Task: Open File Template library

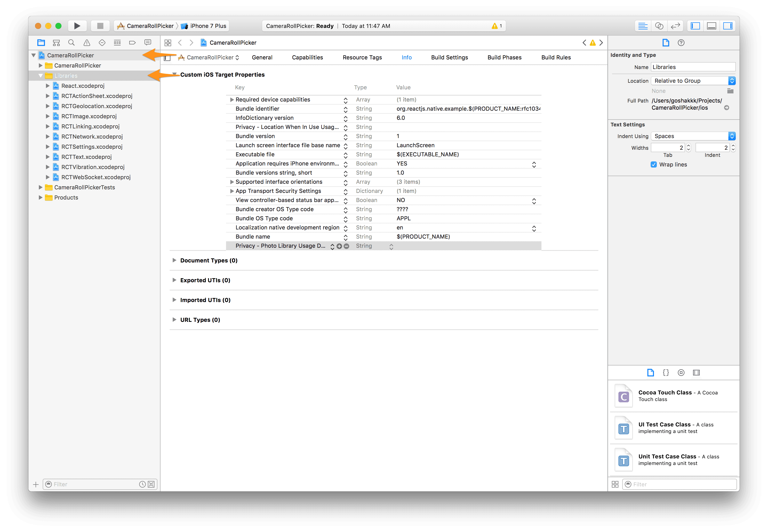Action: coord(650,373)
